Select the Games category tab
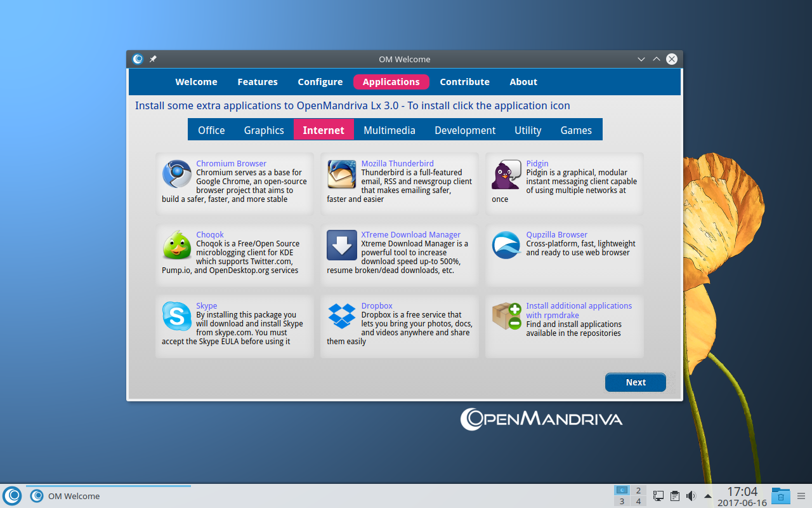 click(x=575, y=130)
